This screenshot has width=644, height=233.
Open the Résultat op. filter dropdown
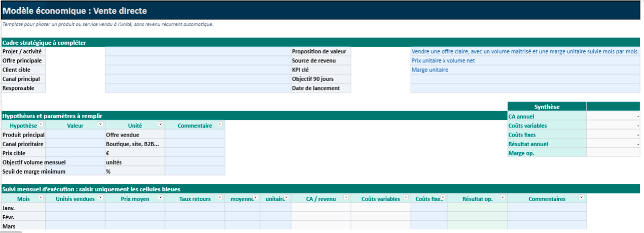point(503,198)
